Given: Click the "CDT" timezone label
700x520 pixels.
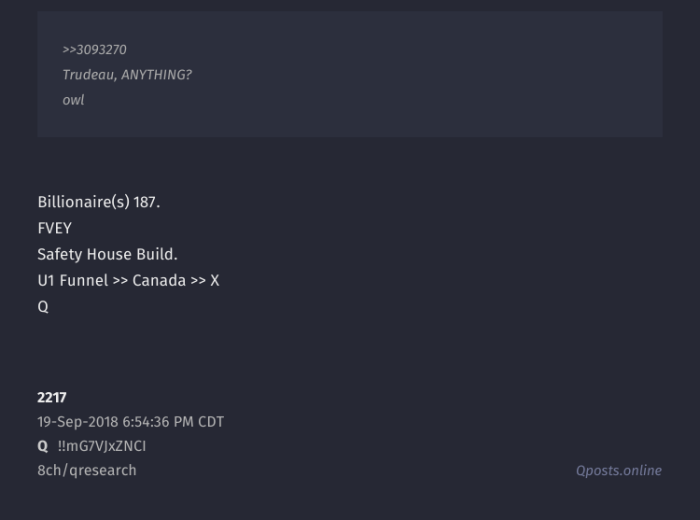Looking at the screenshot, I should (x=211, y=422).
